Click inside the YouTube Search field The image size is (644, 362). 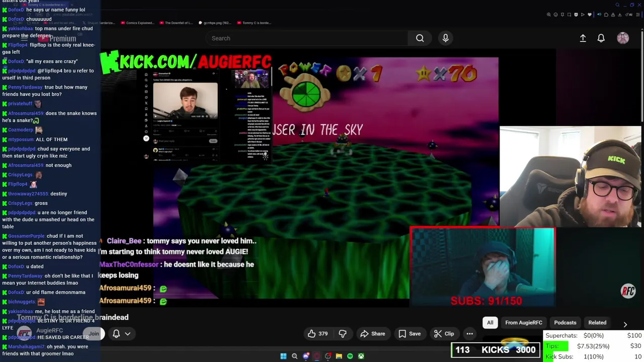pyautogui.click(x=308, y=38)
